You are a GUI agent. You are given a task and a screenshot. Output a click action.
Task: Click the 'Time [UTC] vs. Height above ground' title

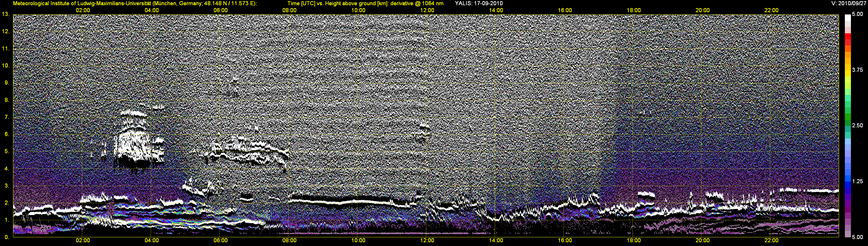[x=365, y=3]
